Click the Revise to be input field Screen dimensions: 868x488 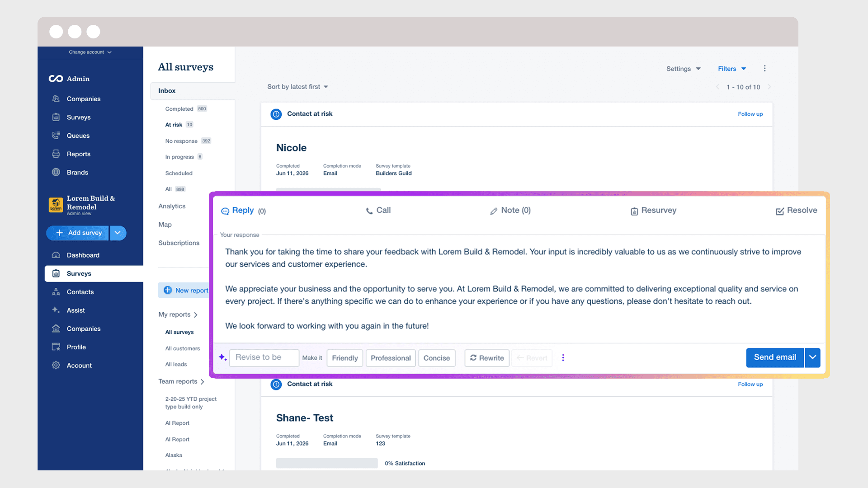[x=264, y=357]
